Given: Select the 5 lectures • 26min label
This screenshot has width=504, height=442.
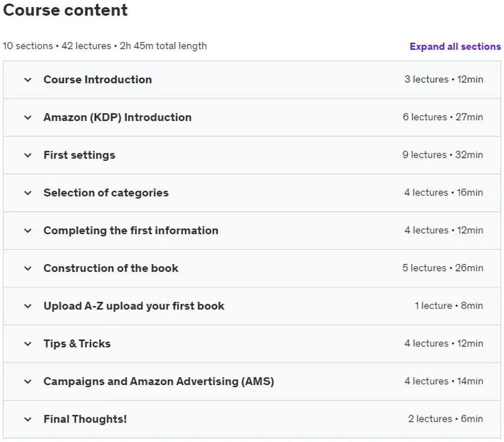Looking at the screenshot, I should [443, 268].
